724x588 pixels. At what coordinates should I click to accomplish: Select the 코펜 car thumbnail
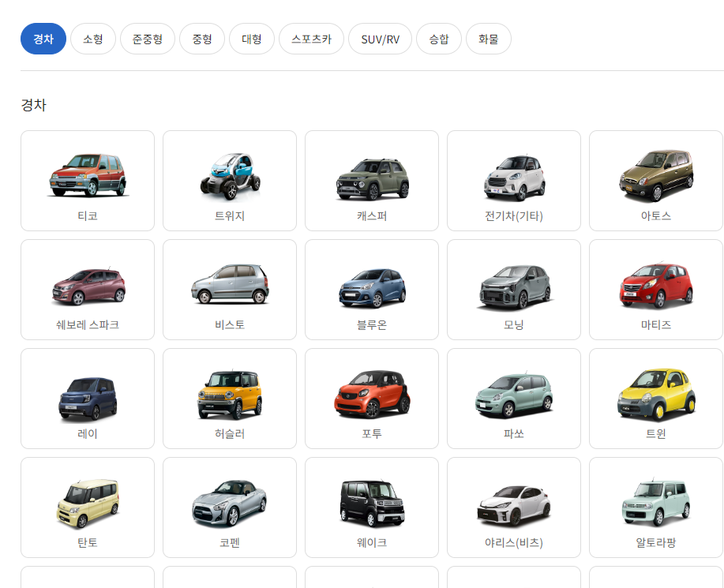pos(230,504)
